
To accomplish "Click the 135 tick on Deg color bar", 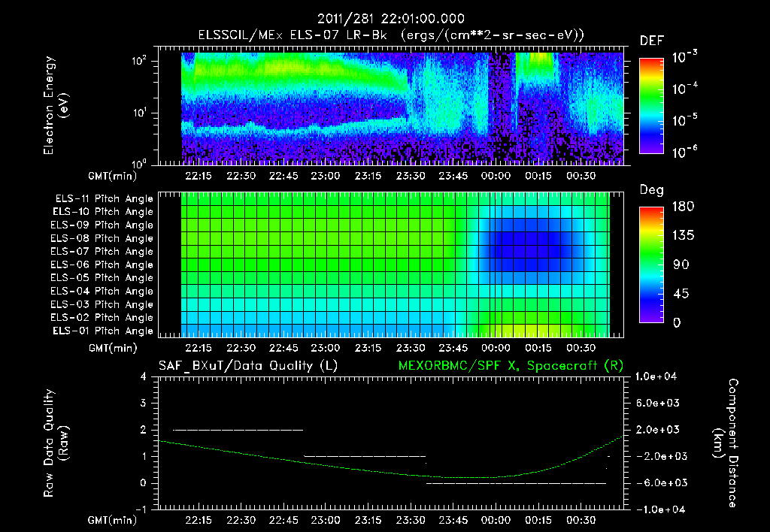I will click(x=683, y=236).
